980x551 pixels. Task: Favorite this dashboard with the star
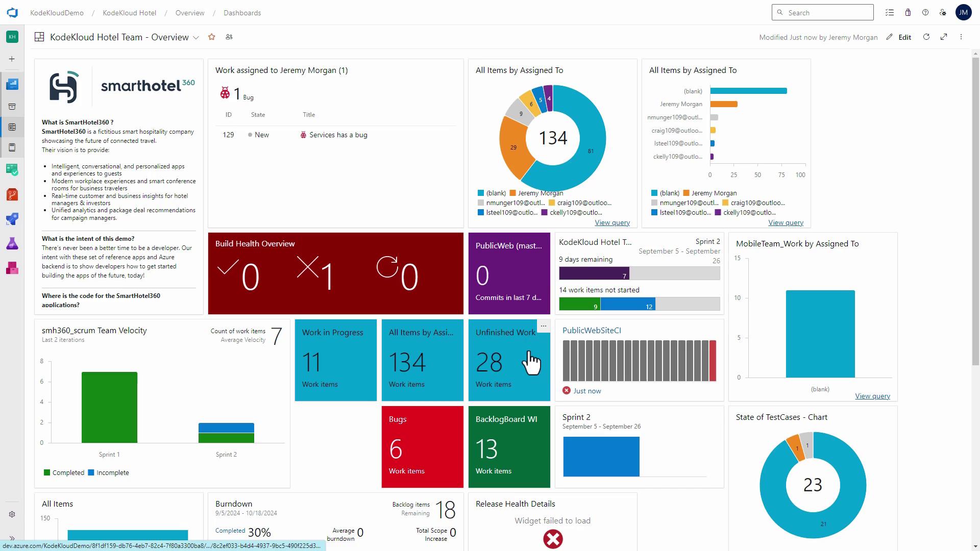pyautogui.click(x=212, y=37)
